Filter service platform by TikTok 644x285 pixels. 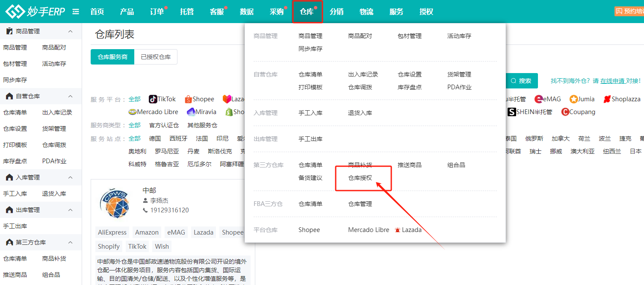162,99
